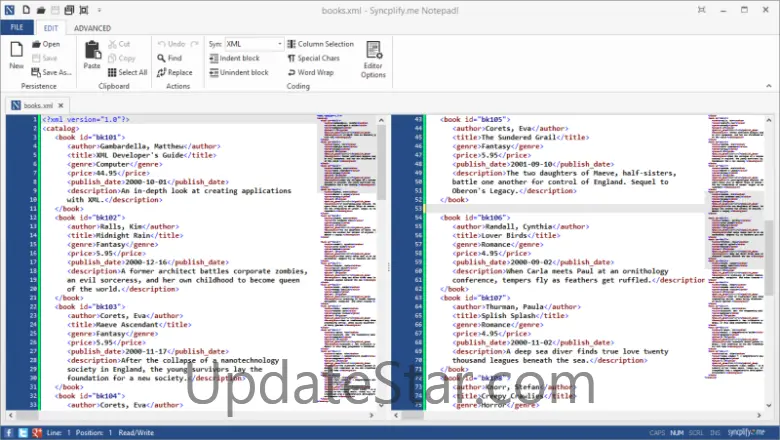780x440 pixels.
Task: Cut selected text with Cut button
Action: (119, 44)
